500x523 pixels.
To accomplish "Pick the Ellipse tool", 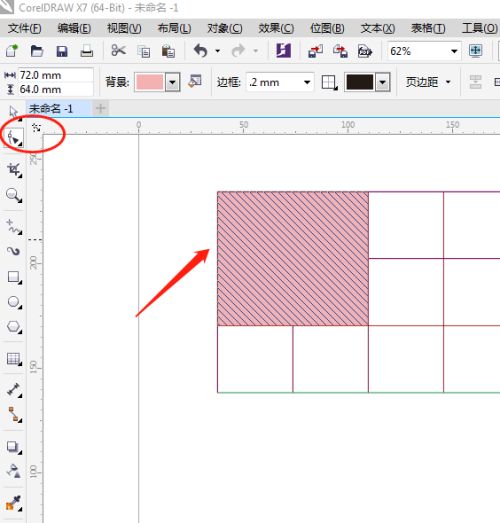I will point(14,302).
